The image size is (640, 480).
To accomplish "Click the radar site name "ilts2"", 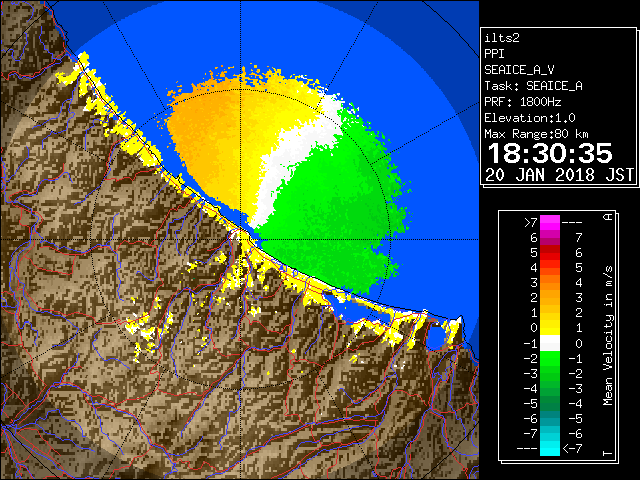I will (x=502, y=38).
